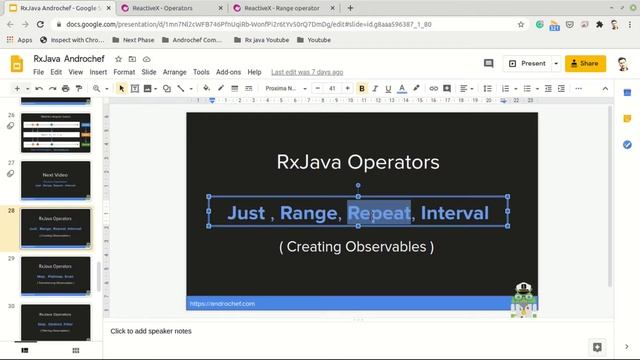Open bulleted list style dropdown arrow
Image resolution: width=640 pixels, height=360 pixels.
[537, 89]
